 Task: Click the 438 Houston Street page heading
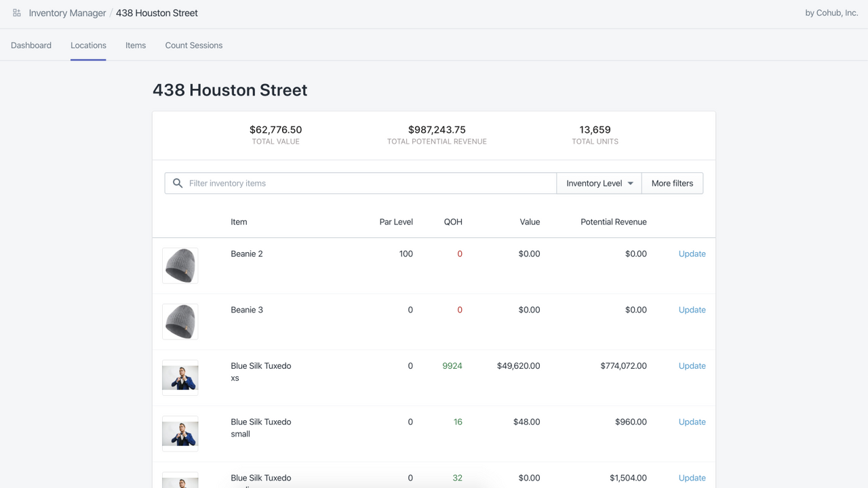tap(230, 90)
